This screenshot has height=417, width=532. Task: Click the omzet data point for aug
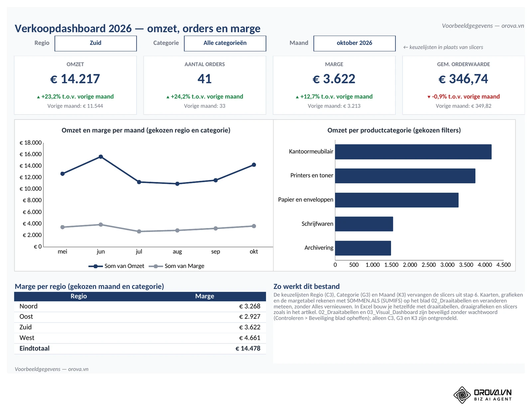(x=177, y=184)
